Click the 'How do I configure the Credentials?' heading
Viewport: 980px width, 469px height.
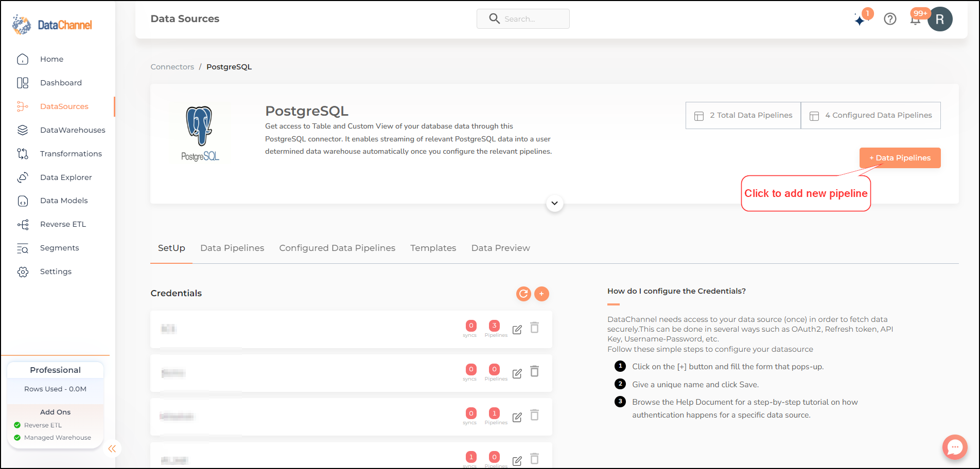[676, 291]
